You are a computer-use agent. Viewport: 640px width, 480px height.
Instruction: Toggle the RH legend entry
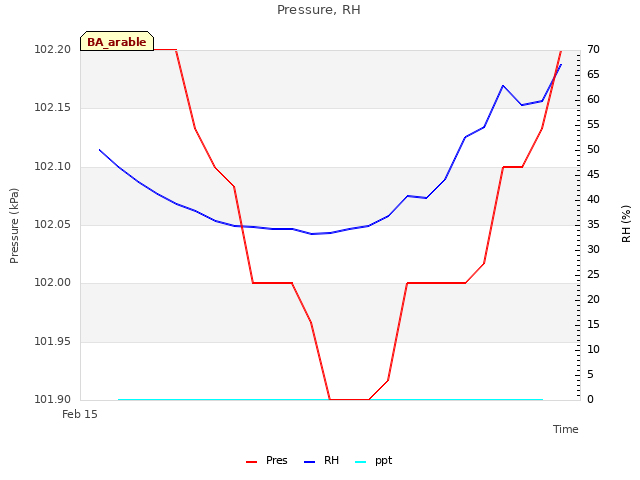[321, 461]
